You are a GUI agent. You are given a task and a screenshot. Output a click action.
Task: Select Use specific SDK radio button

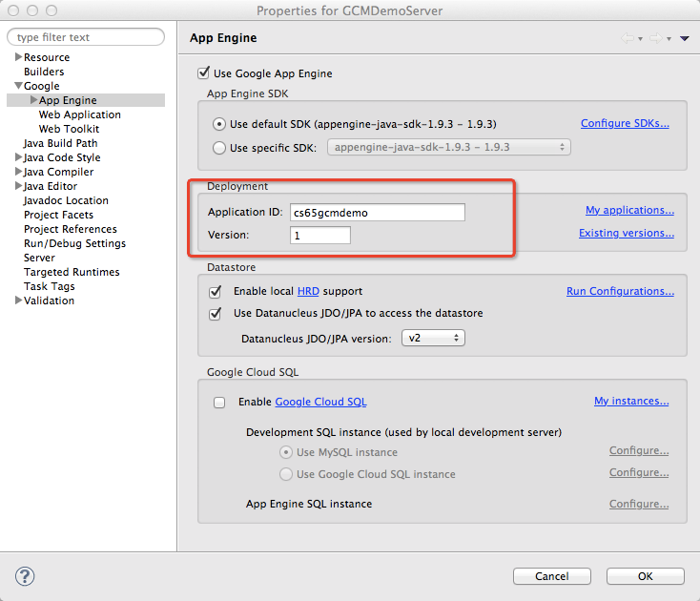tap(219, 148)
